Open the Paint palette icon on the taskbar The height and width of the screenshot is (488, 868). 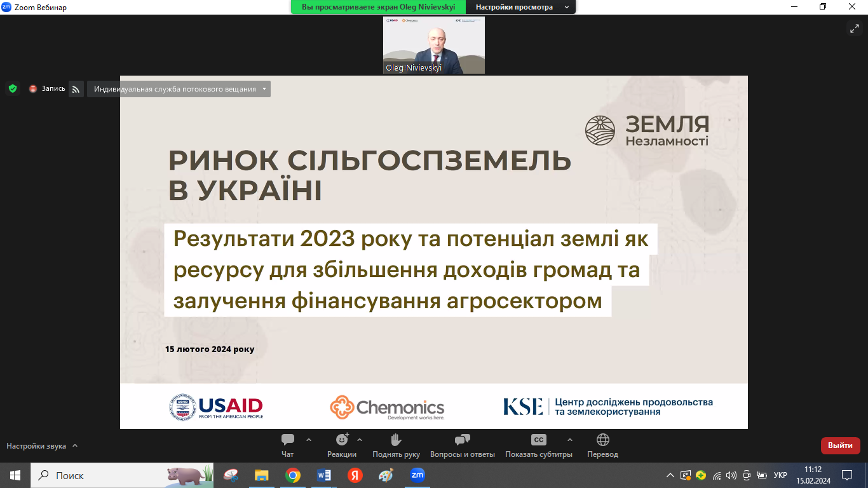(386, 475)
